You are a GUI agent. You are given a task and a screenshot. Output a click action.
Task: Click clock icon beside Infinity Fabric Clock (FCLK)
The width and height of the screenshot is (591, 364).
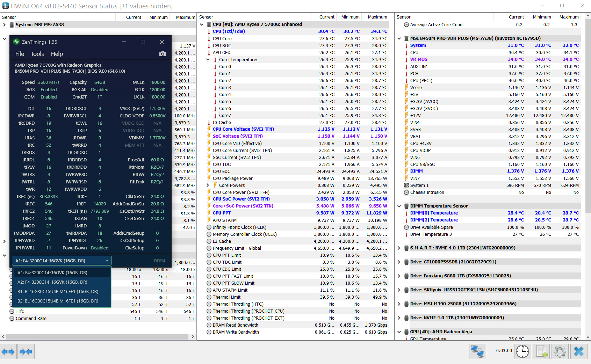tap(209, 227)
